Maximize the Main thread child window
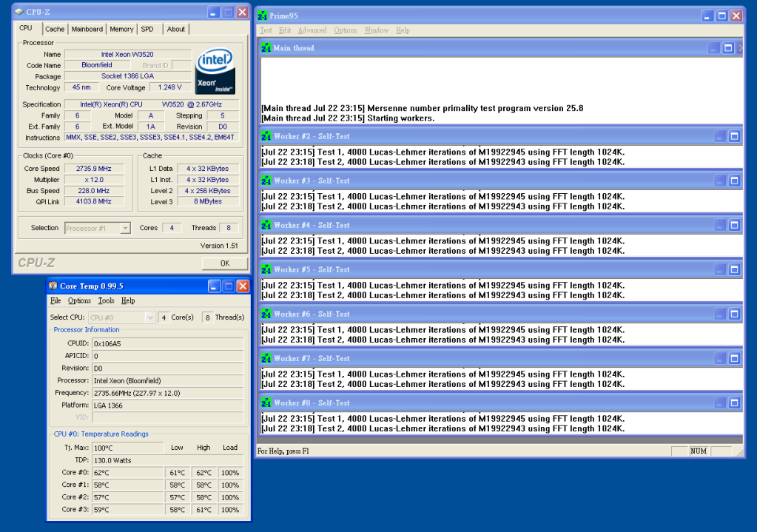 (729, 48)
